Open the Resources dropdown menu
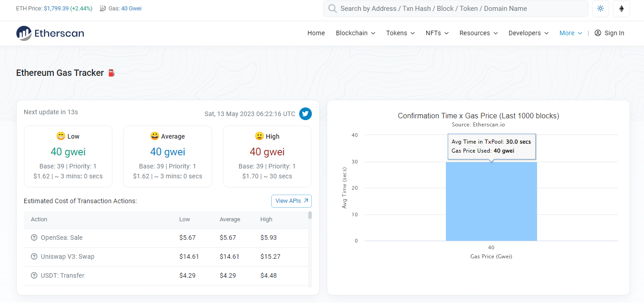The height and width of the screenshot is (303, 644). pos(478,33)
